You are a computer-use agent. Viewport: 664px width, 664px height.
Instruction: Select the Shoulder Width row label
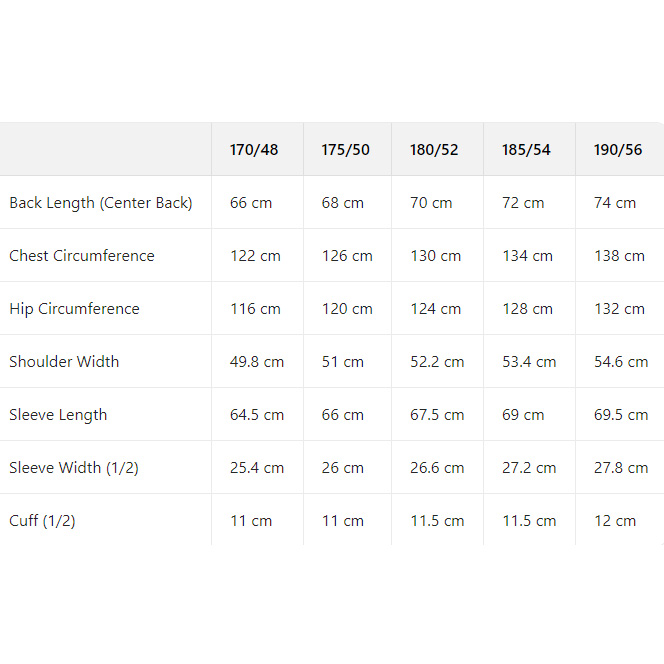64,362
